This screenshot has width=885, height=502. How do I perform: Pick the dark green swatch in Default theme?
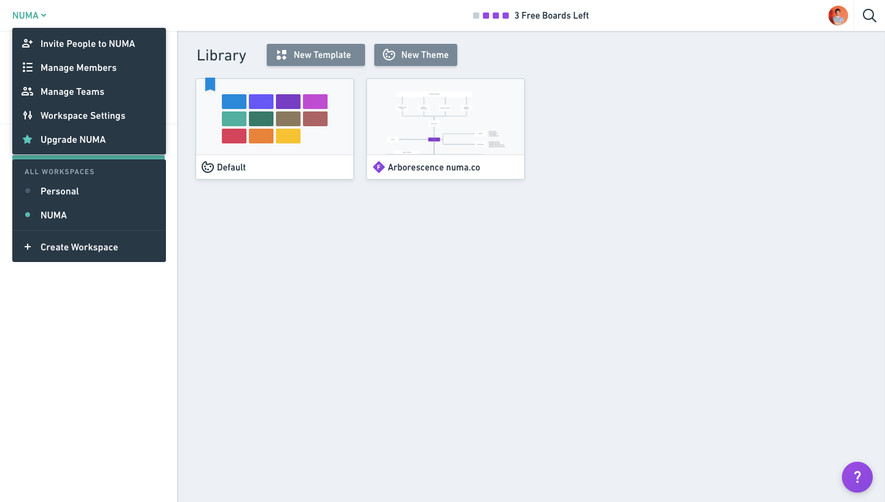tap(261, 119)
